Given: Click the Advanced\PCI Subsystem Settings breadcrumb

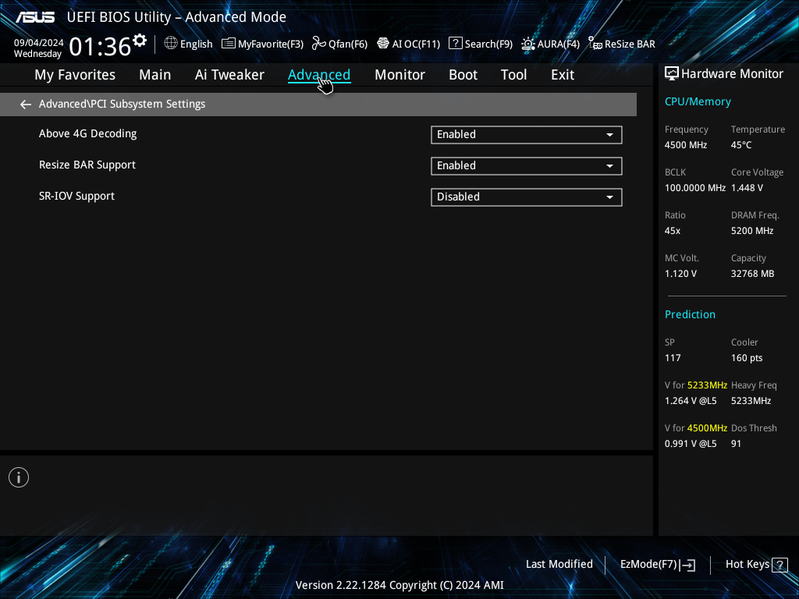Looking at the screenshot, I should [x=122, y=104].
